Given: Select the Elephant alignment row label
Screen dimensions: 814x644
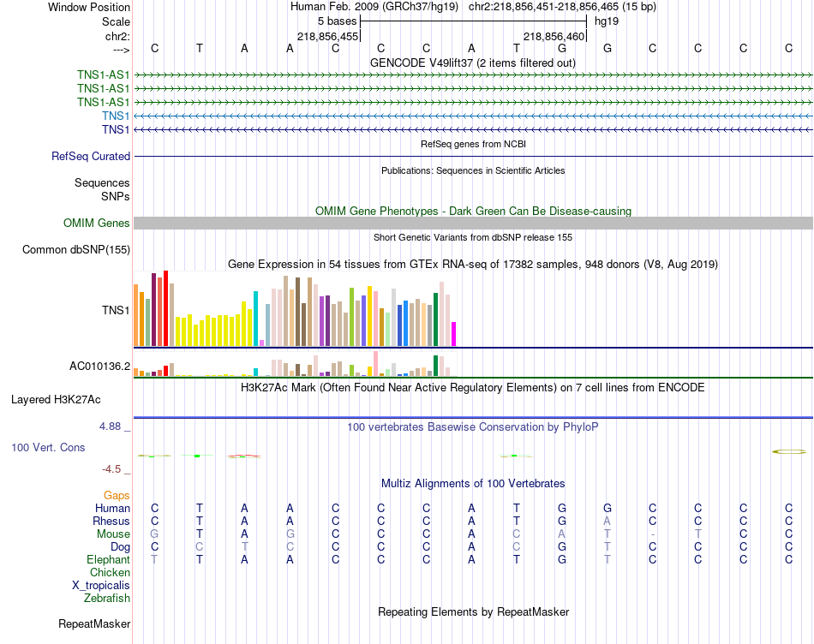Looking at the screenshot, I should point(108,559).
